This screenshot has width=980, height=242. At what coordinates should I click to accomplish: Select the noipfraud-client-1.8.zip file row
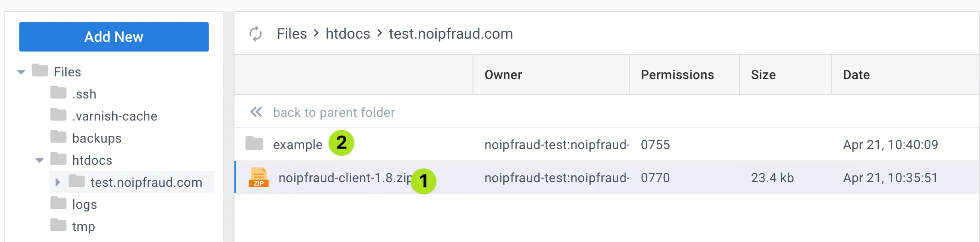point(607,178)
